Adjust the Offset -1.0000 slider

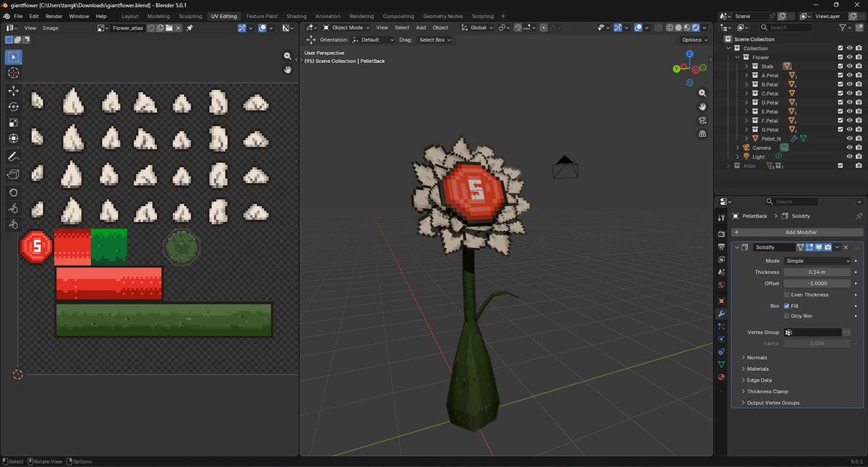click(x=818, y=283)
